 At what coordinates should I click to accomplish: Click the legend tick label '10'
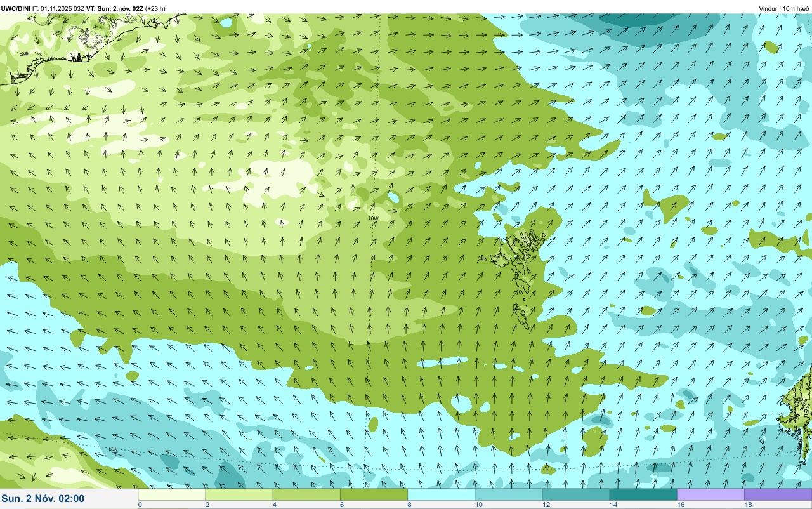click(478, 505)
